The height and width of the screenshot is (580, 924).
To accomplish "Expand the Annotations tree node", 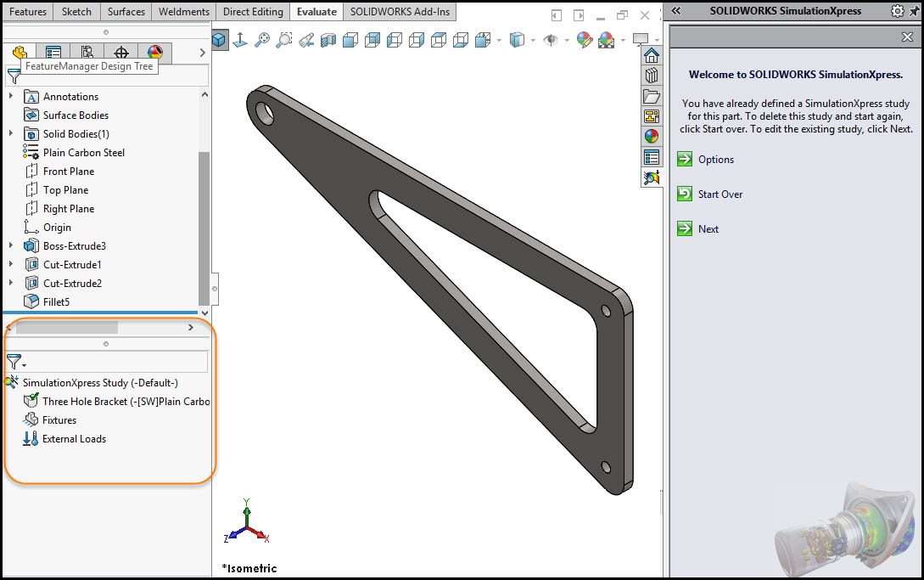I will 11,96.
